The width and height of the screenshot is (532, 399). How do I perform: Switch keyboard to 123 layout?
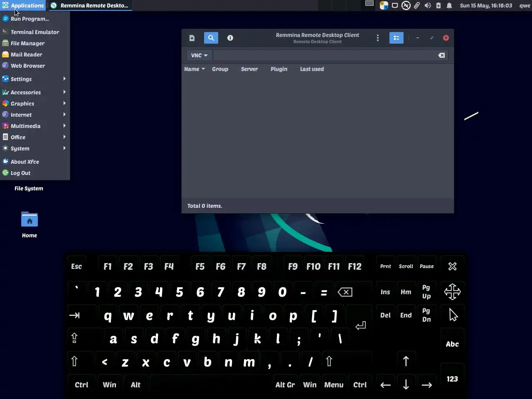[452, 379]
